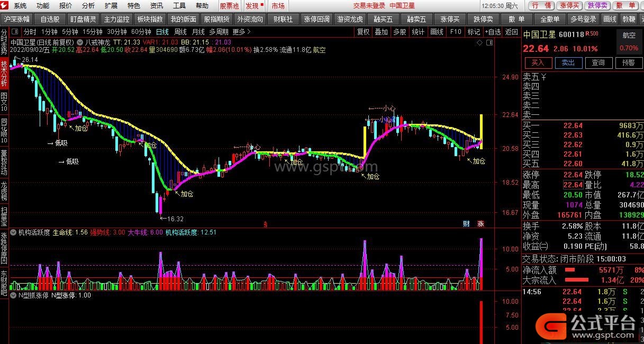Viewport: 644px width, 344px height.
Task: Select the 周线 period tab
Action: (180, 32)
